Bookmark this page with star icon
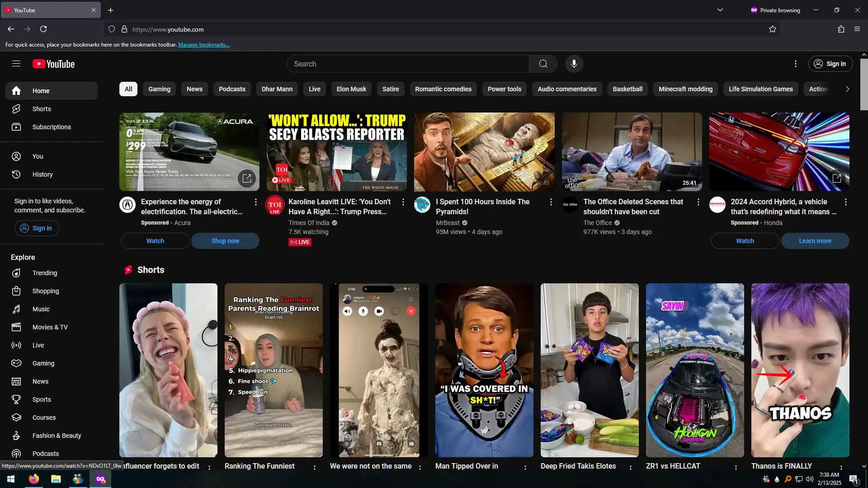 click(x=772, y=29)
